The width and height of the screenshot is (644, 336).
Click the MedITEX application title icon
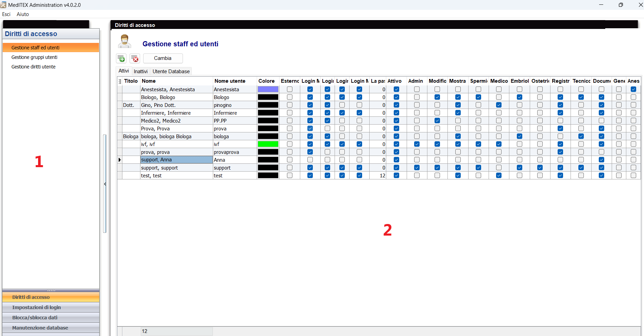[x=3, y=5]
